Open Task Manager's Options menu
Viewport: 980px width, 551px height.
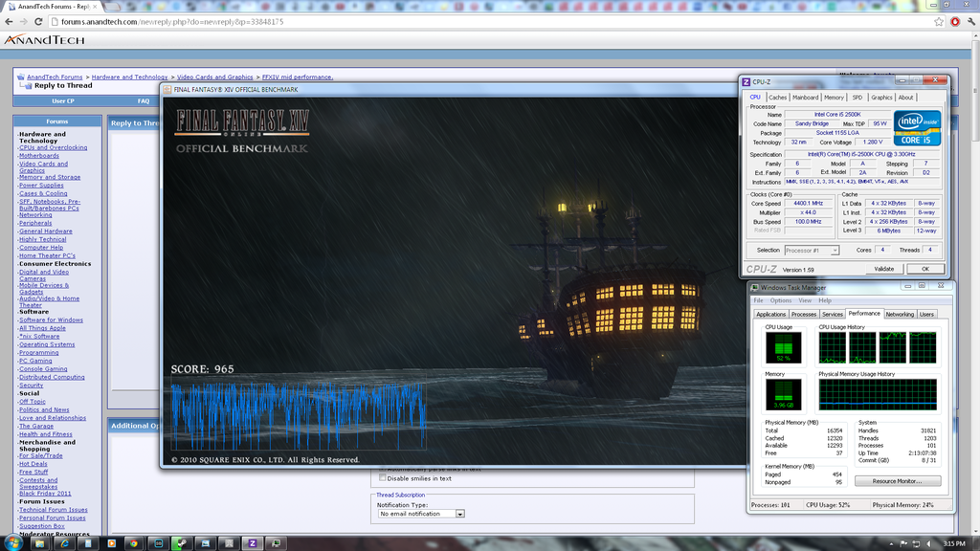pyautogui.click(x=781, y=300)
